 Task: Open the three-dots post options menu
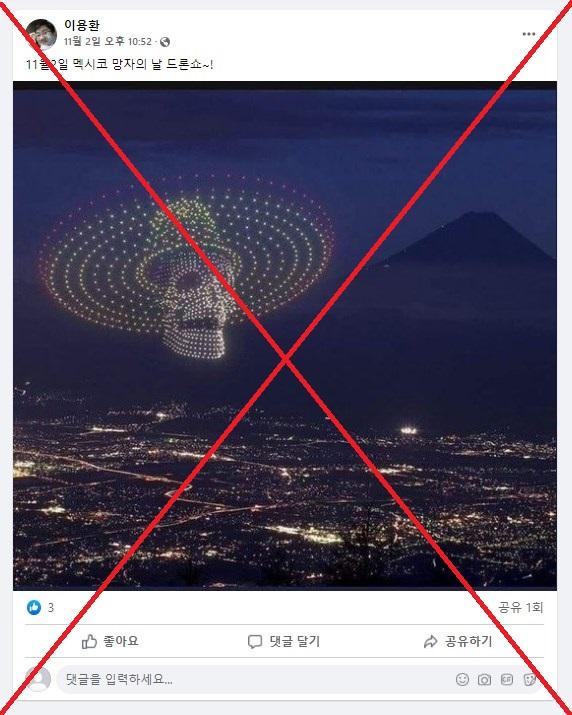click(x=529, y=34)
